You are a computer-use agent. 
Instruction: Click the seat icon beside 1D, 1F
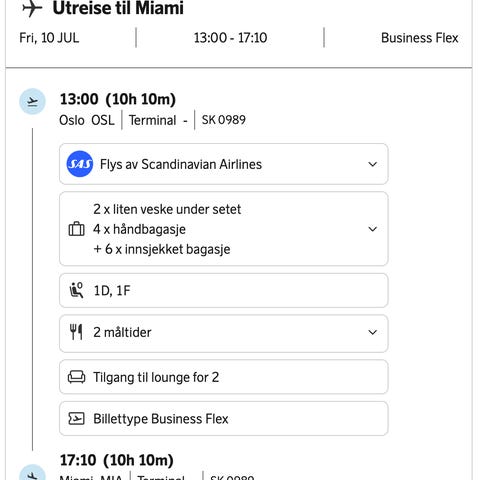tap(76, 290)
